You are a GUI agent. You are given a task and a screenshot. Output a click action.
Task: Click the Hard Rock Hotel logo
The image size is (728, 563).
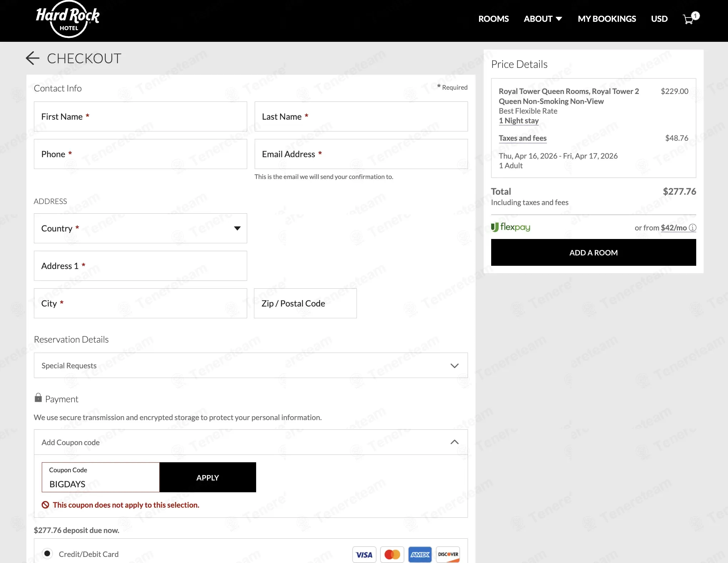click(68, 19)
